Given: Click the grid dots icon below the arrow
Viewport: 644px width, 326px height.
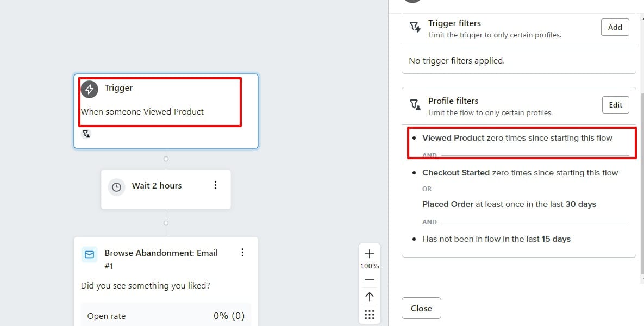Looking at the screenshot, I should [x=370, y=315].
